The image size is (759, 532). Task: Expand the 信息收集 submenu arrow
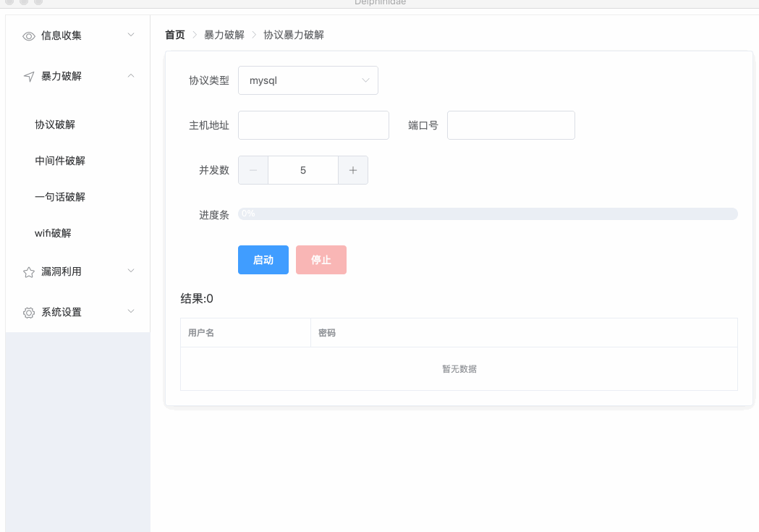pyautogui.click(x=131, y=35)
